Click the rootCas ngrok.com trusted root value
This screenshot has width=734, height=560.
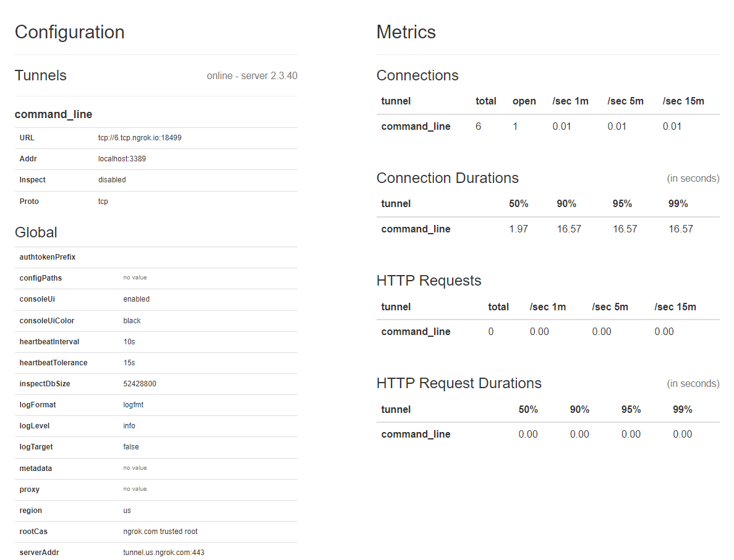click(x=160, y=532)
